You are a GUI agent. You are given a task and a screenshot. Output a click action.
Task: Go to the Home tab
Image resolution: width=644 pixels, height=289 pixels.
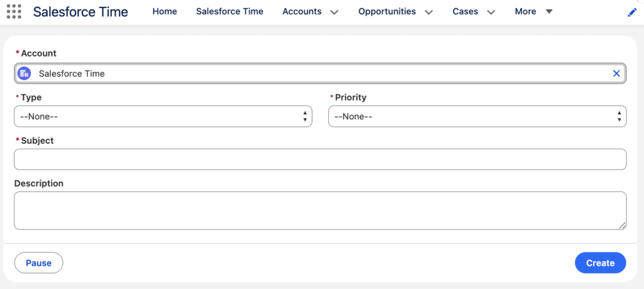[x=165, y=11]
